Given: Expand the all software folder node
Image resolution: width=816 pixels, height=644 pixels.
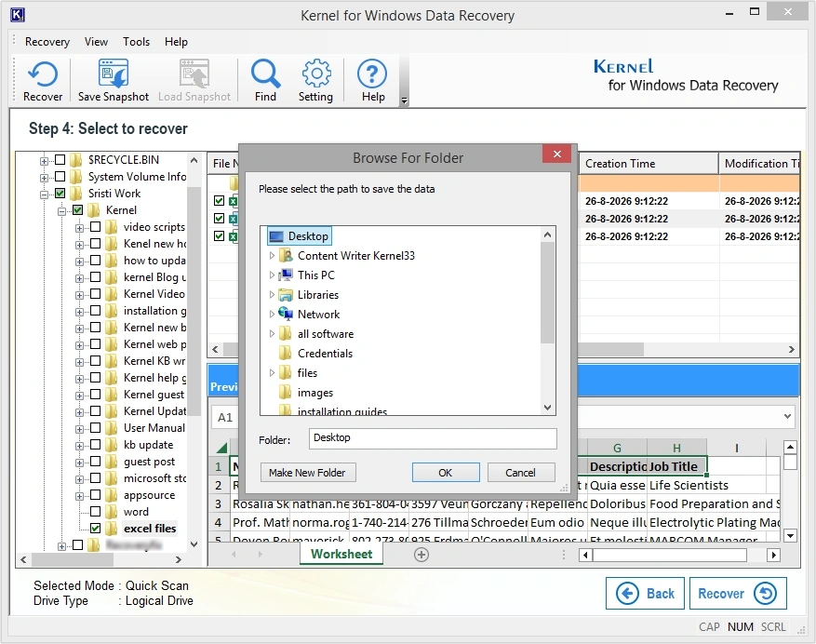Looking at the screenshot, I should pos(272,334).
